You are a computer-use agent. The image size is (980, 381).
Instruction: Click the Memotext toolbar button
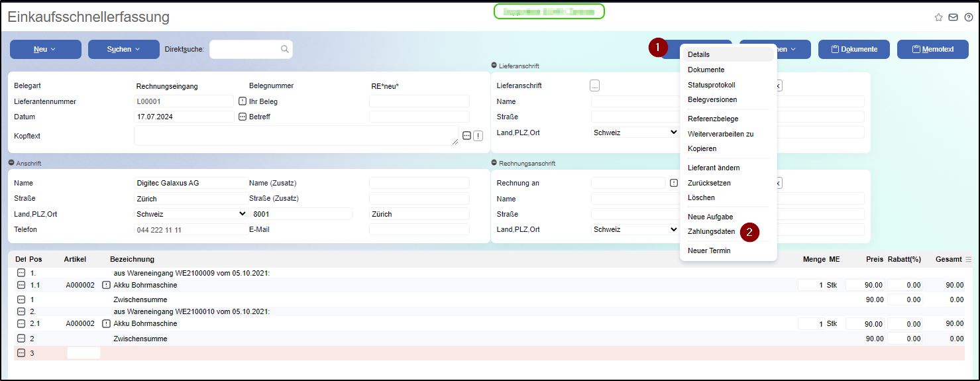(933, 49)
